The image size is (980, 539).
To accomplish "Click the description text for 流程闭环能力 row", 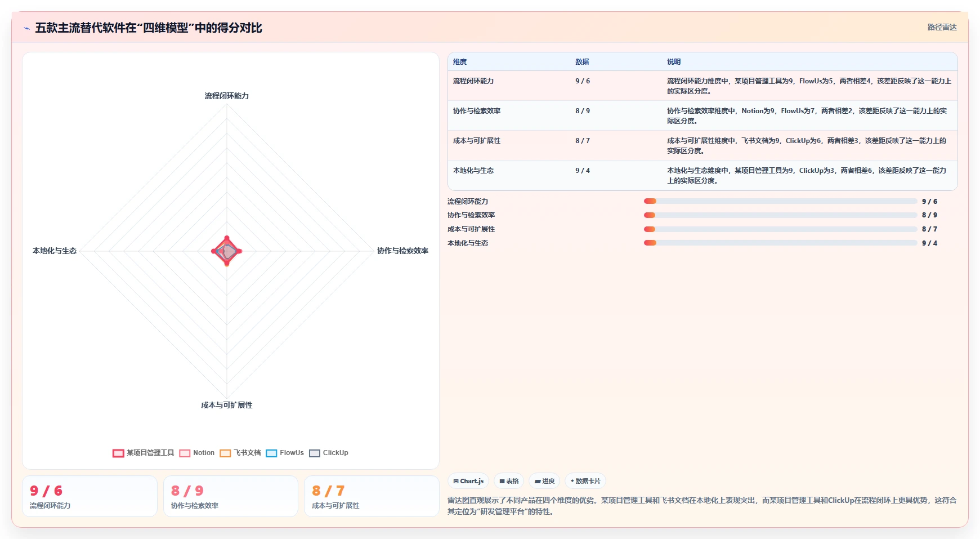I will (x=809, y=86).
